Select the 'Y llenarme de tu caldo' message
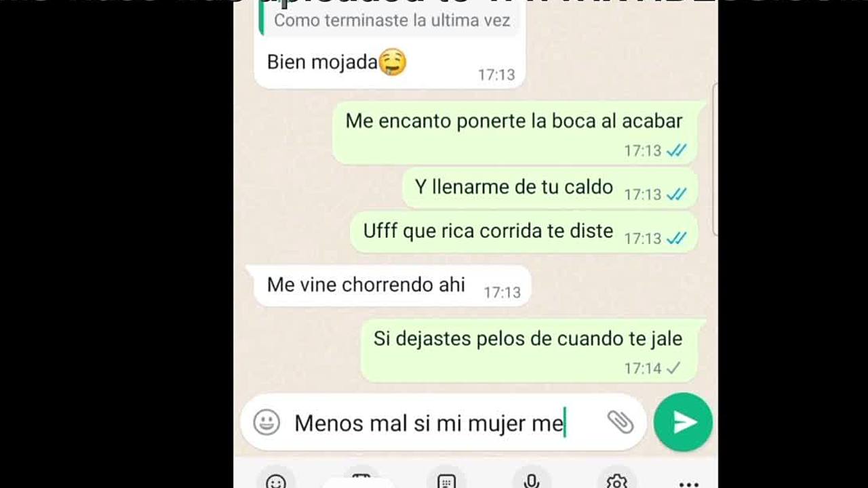 [x=550, y=188]
